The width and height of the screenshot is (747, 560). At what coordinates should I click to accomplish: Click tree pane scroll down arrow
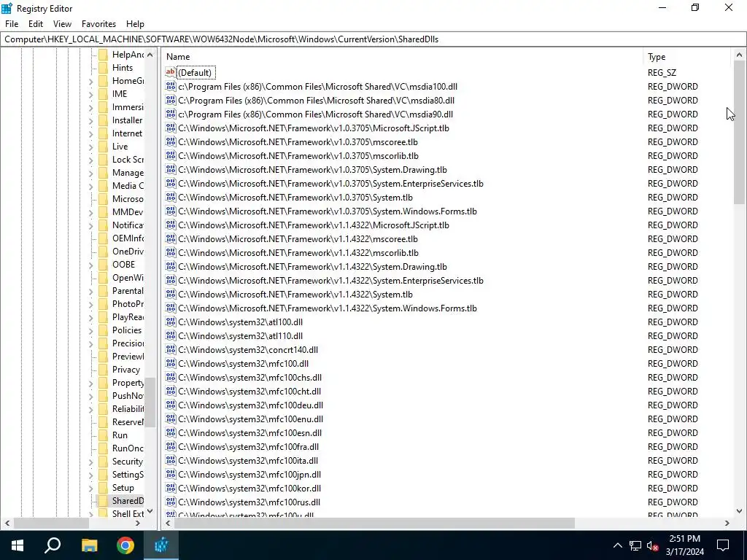point(150,511)
